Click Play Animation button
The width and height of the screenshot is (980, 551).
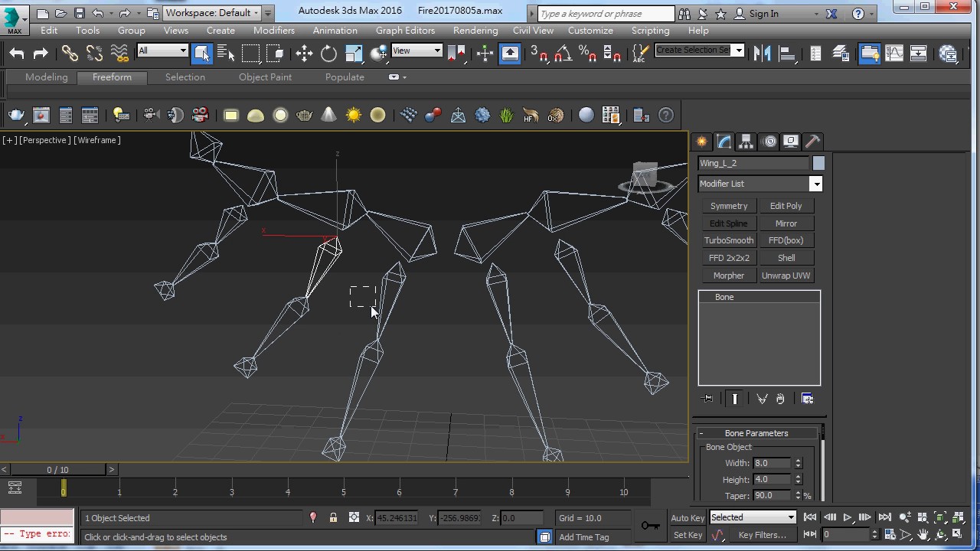[x=848, y=518]
